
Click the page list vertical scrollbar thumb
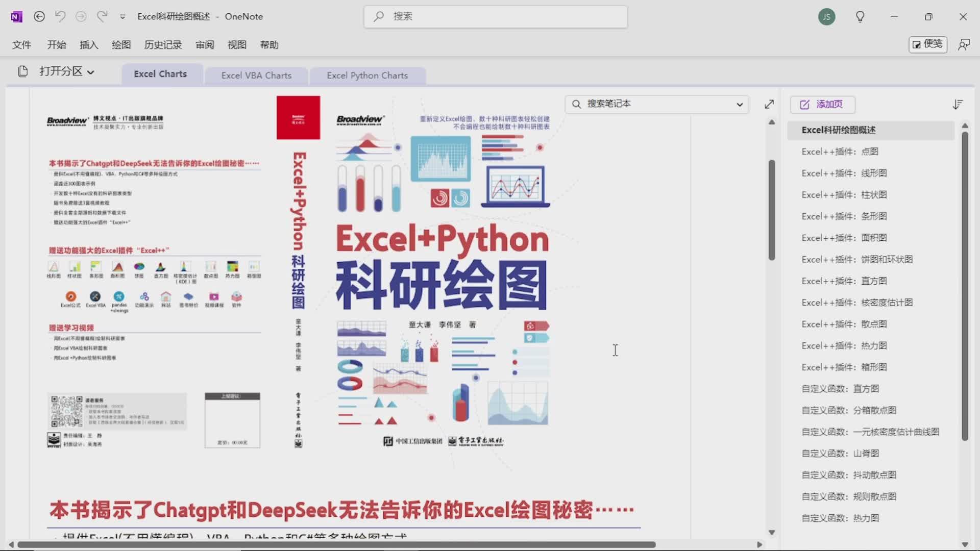[965, 286]
